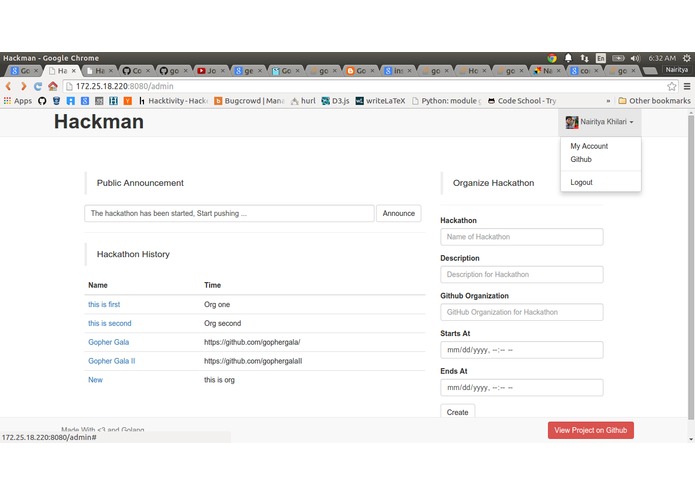Open the GitHub octocat bookmark icon

[42, 101]
